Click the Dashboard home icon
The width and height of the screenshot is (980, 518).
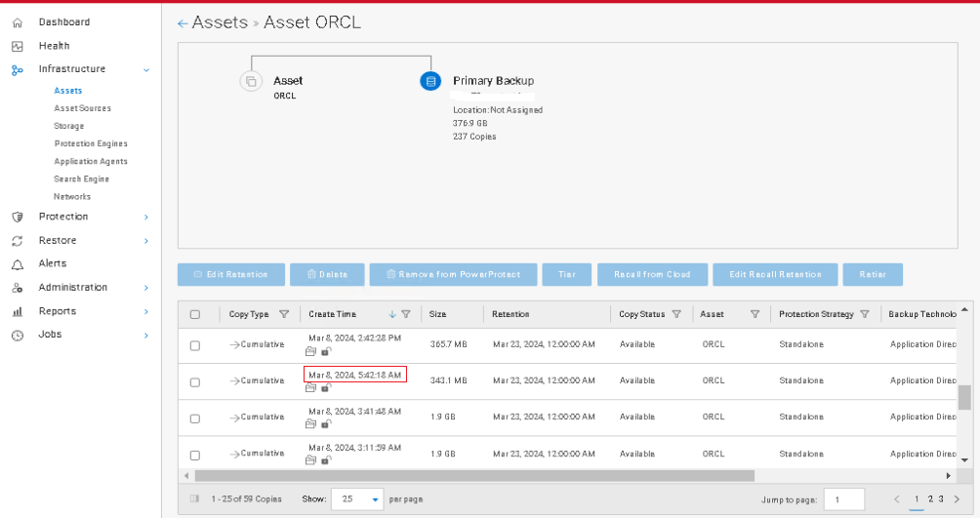tap(17, 22)
